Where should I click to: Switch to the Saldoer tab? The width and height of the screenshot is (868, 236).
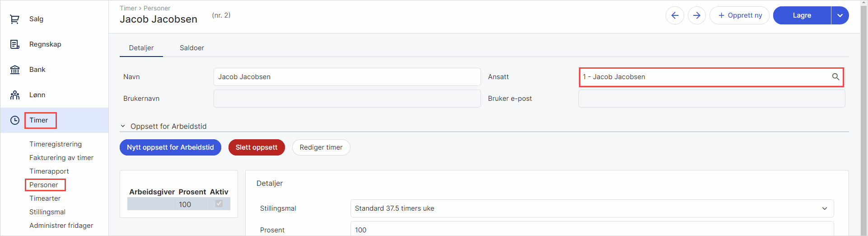click(x=192, y=48)
